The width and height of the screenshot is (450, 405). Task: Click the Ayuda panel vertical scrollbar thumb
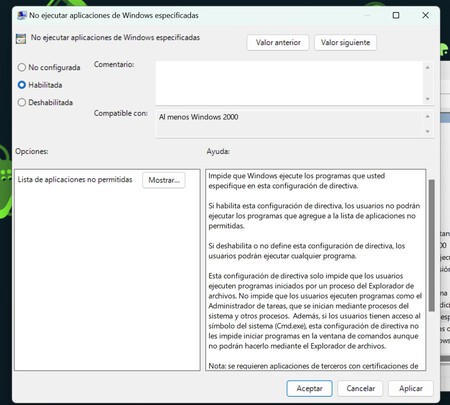coord(432,246)
